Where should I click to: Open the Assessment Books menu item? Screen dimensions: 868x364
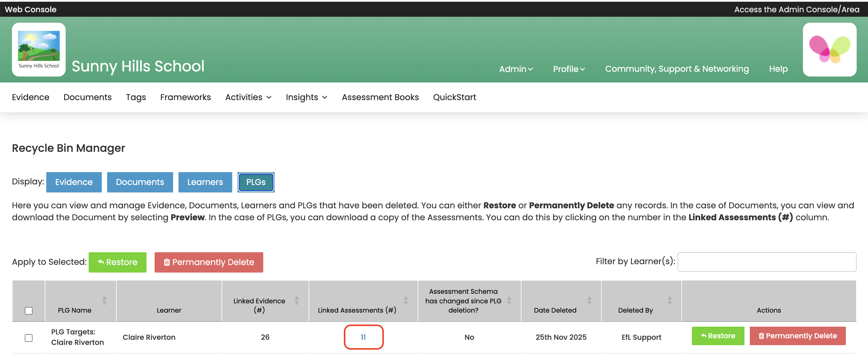point(380,97)
